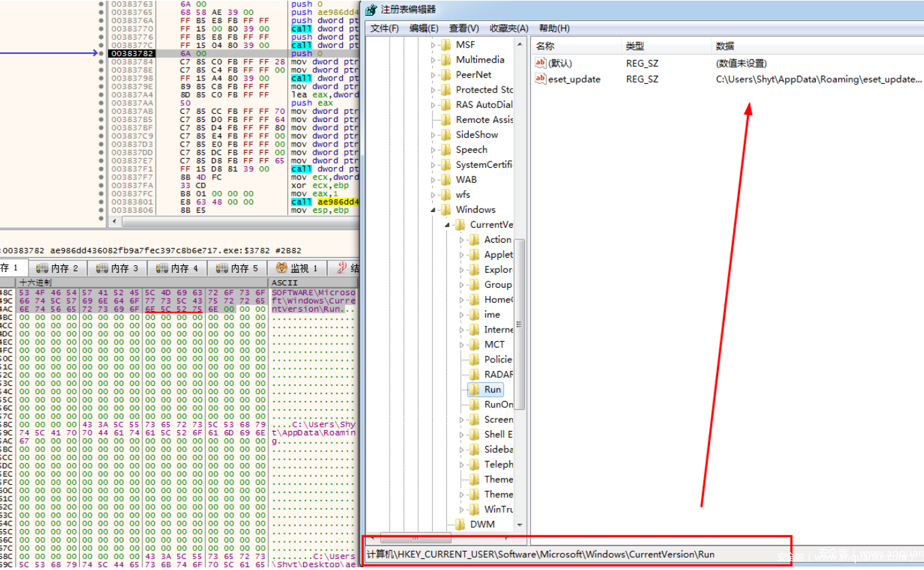Click the 名称 column header
This screenshot has height=570, width=924.
(545, 46)
